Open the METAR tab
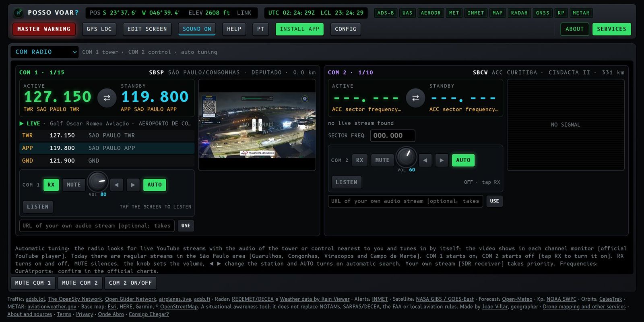 (x=581, y=13)
